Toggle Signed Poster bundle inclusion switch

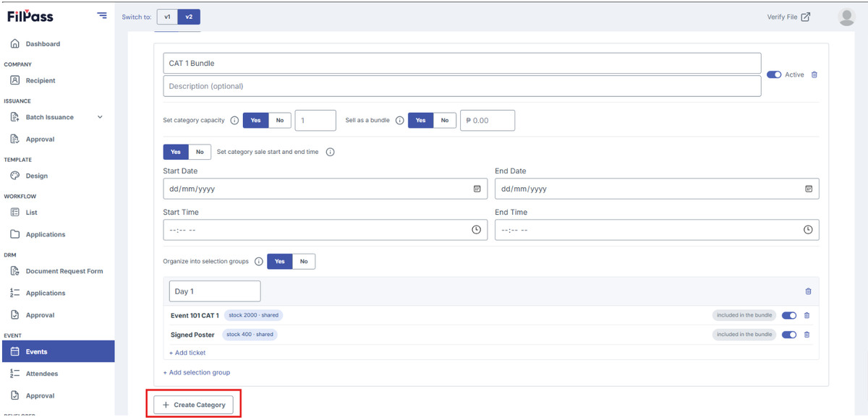789,335
